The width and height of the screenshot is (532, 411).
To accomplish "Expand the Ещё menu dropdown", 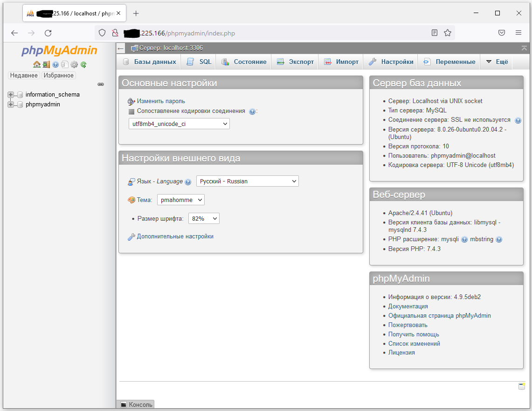I will point(497,62).
